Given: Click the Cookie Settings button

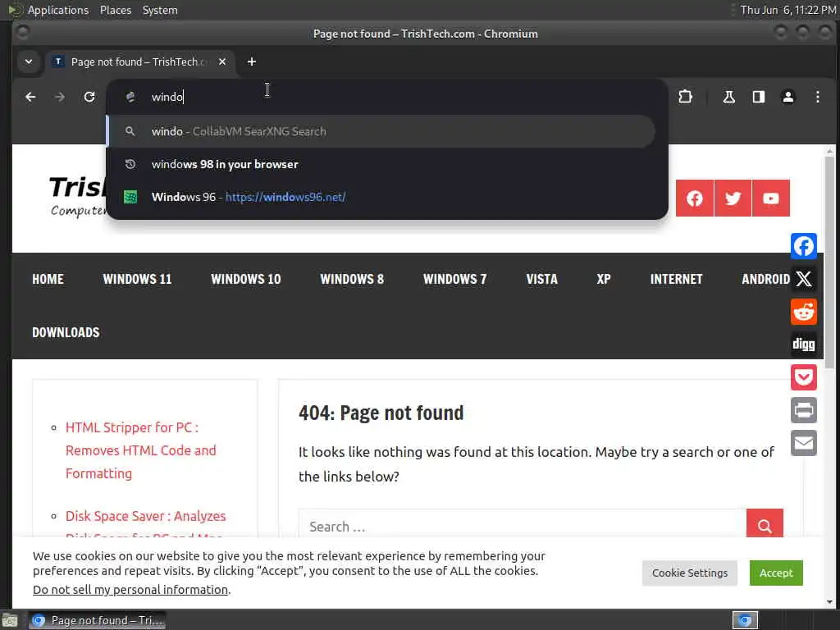Looking at the screenshot, I should 689,573.
